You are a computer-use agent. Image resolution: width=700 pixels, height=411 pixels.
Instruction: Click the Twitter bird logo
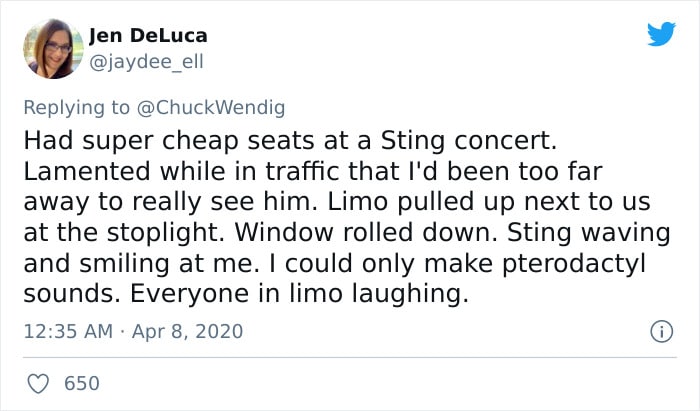[x=661, y=33]
